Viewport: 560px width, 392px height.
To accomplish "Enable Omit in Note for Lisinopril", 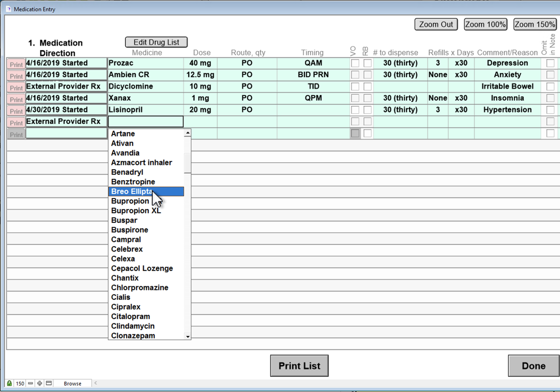I will [x=550, y=110].
